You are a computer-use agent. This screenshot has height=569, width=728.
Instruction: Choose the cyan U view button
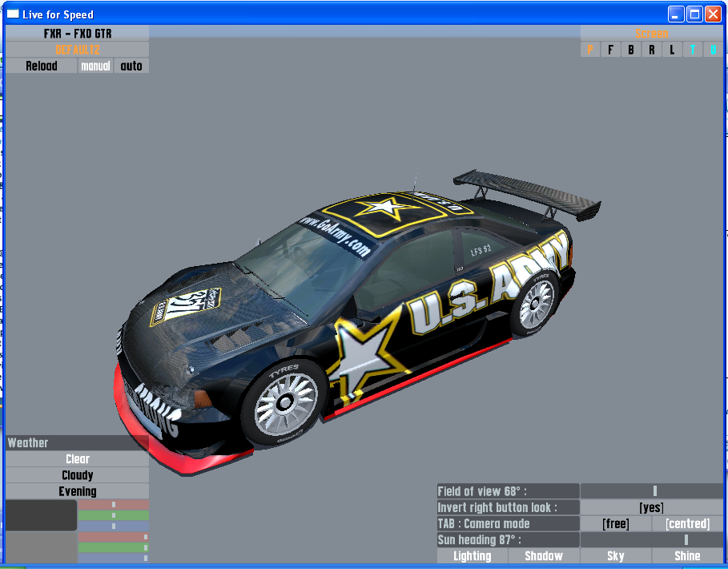(x=713, y=50)
